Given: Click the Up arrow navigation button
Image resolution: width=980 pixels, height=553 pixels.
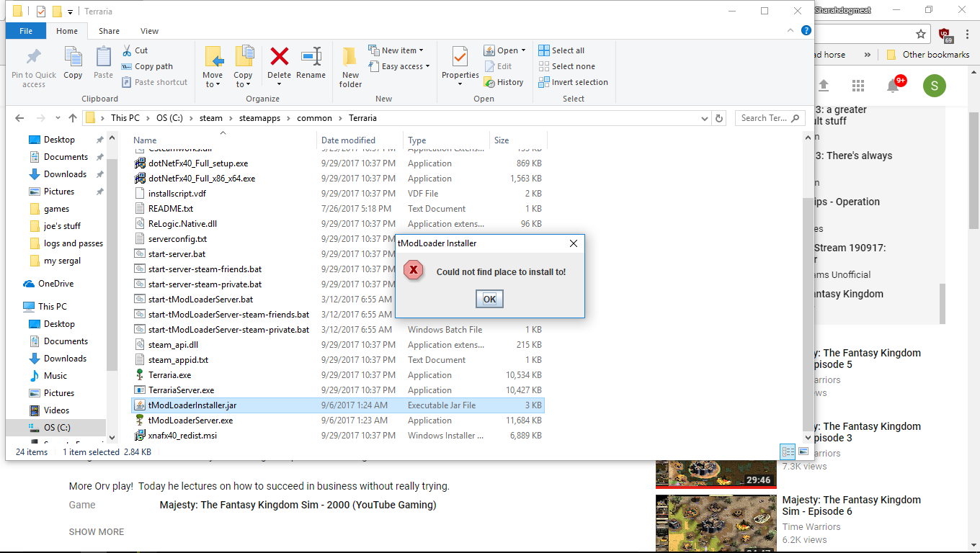Looking at the screenshot, I should point(73,118).
